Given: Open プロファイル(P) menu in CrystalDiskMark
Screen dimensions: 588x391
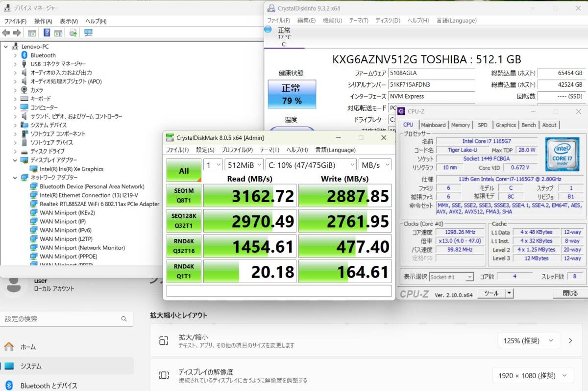Looking at the screenshot, I should 237,150.
